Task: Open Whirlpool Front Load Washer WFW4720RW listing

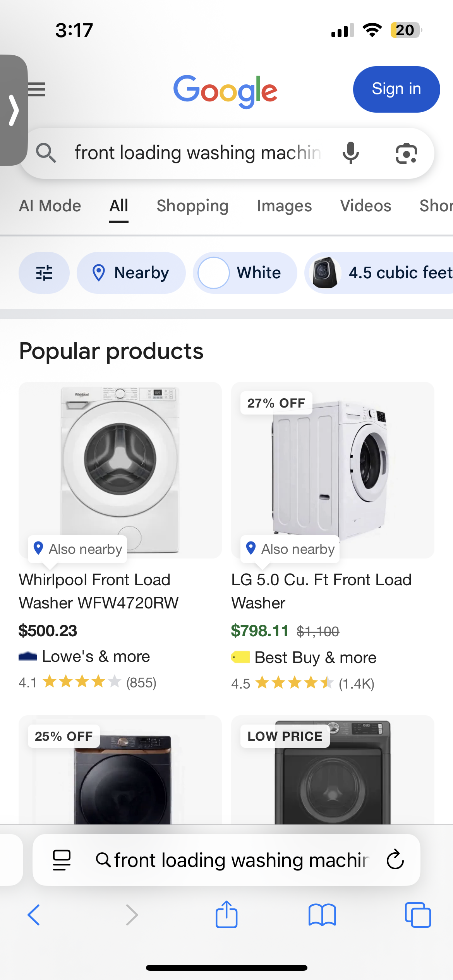Action: (98, 591)
